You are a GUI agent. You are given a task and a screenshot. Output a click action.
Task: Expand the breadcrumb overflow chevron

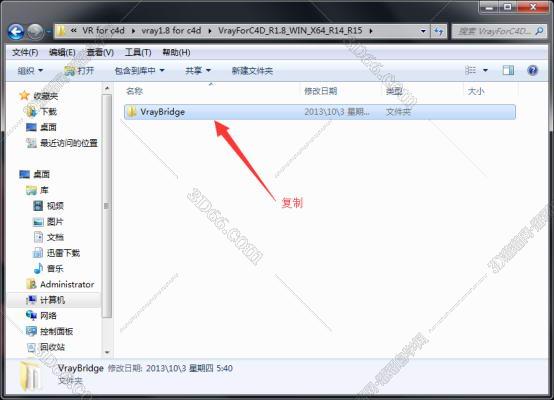pos(73,31)
